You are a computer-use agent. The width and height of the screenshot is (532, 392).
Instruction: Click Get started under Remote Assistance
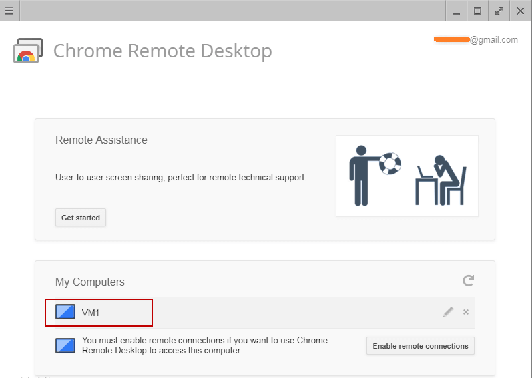tap(81, 218)
